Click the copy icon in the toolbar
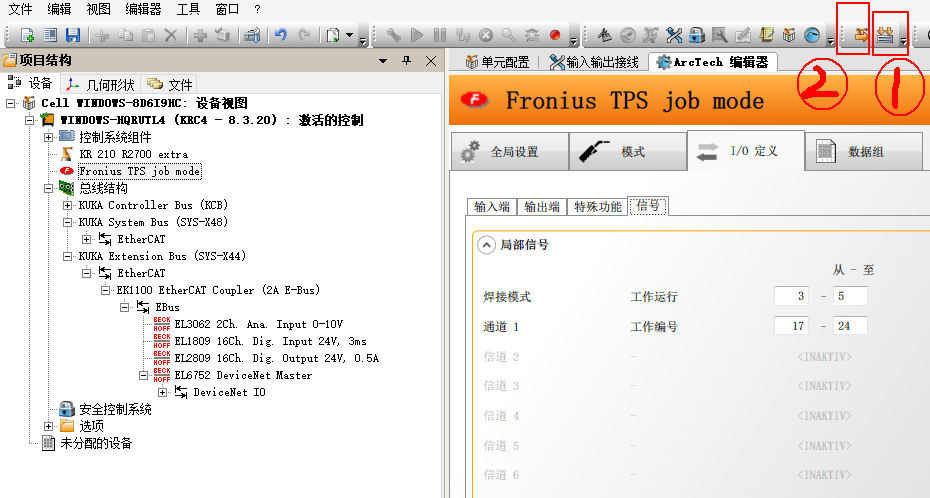This screenshot has height=498, width=930. [x=125, y=36]
